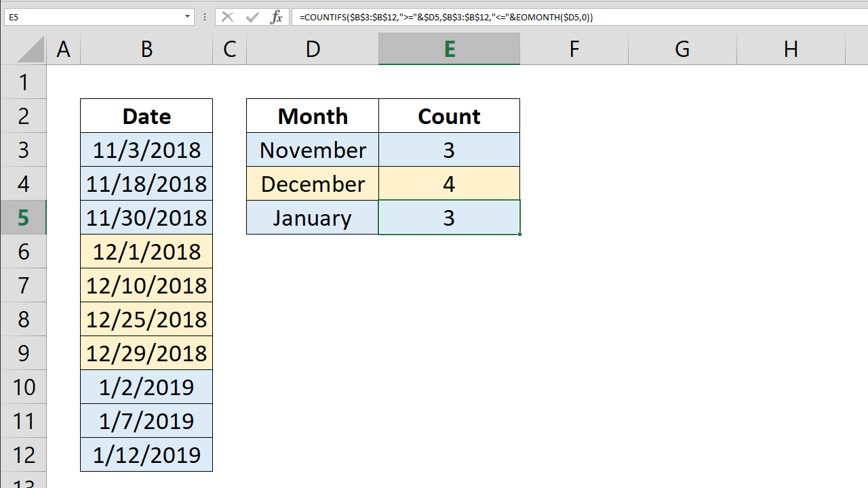The width and height of the screenshot is (868, 488).
Task: Select row 10 header
Action: pos(23,387)
